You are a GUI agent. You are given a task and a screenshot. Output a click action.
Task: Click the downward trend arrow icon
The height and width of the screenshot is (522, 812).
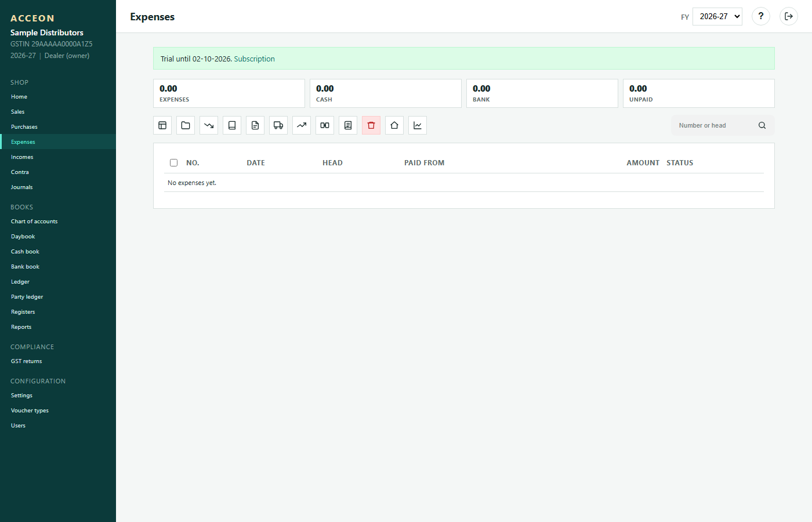click(209, 125)
